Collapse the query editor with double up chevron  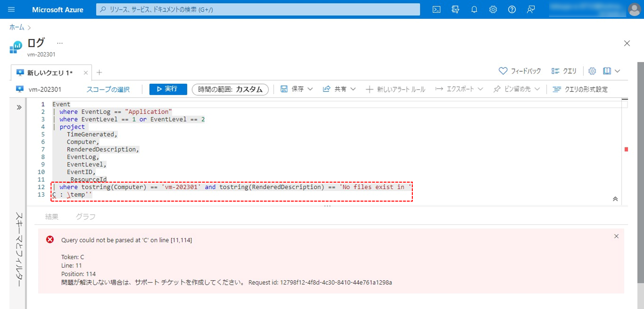click(x=615, y=199)
